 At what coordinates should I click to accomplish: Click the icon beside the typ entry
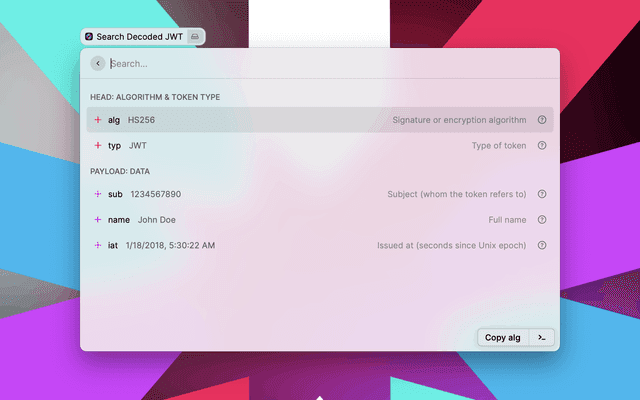point(98,145)
